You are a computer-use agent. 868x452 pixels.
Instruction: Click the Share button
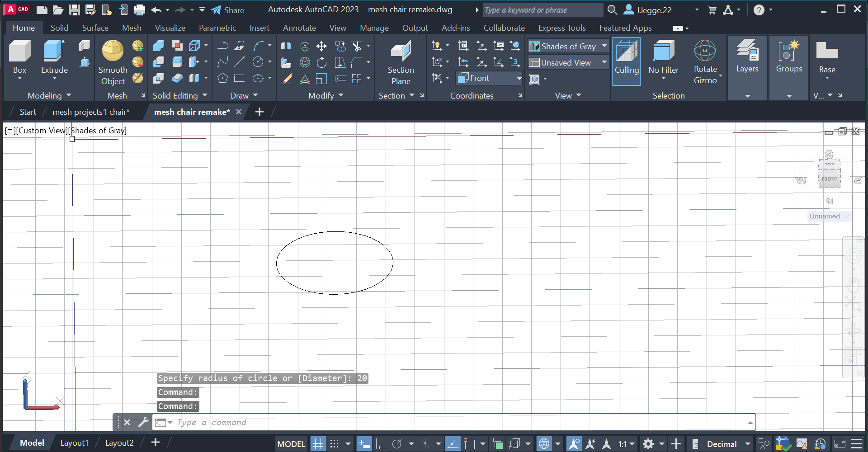(x=227, y=10)
